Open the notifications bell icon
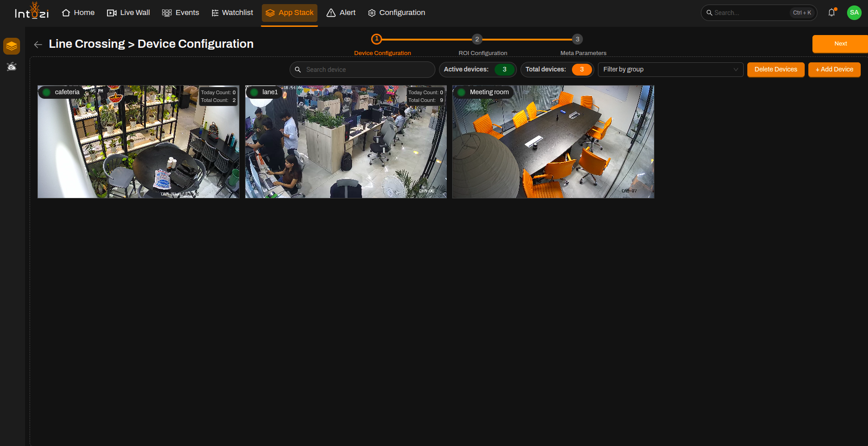Viewport: 868px width, 446px height. coord(832,13)
